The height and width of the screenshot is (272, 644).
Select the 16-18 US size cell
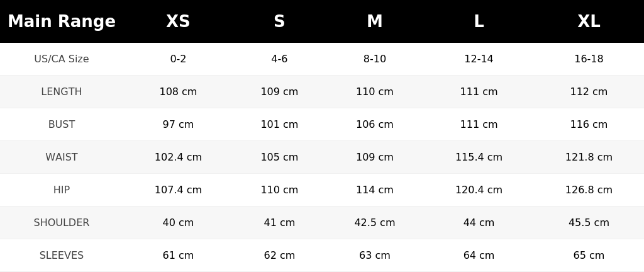pyautogui.click(x=589, y=59)
